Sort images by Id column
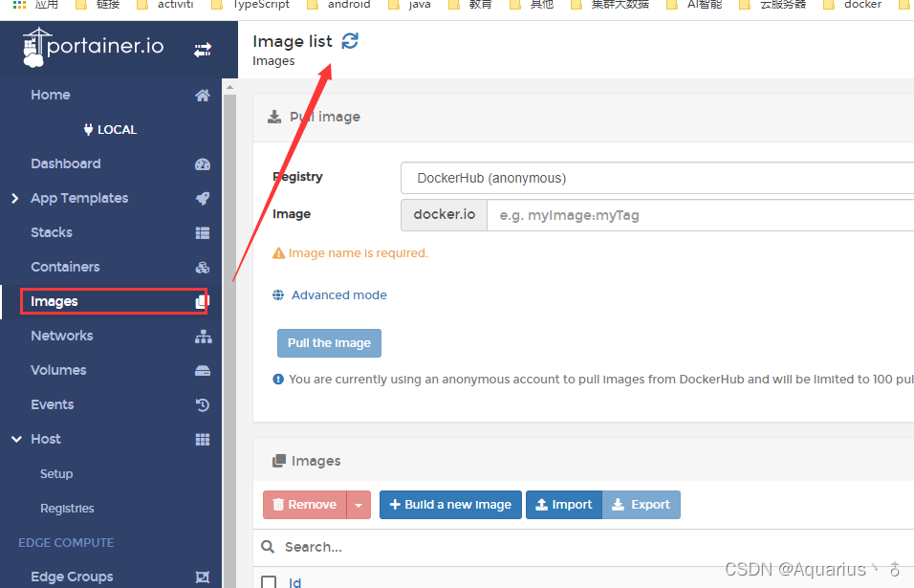 pos(295,582)
